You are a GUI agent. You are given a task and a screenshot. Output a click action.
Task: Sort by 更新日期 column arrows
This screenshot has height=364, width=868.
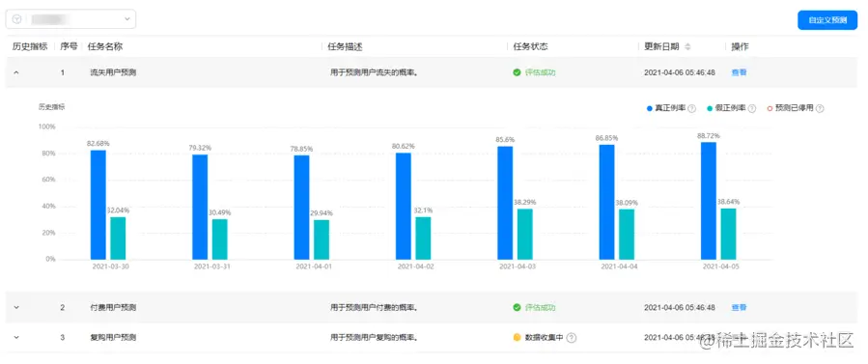tap(687, 47)
